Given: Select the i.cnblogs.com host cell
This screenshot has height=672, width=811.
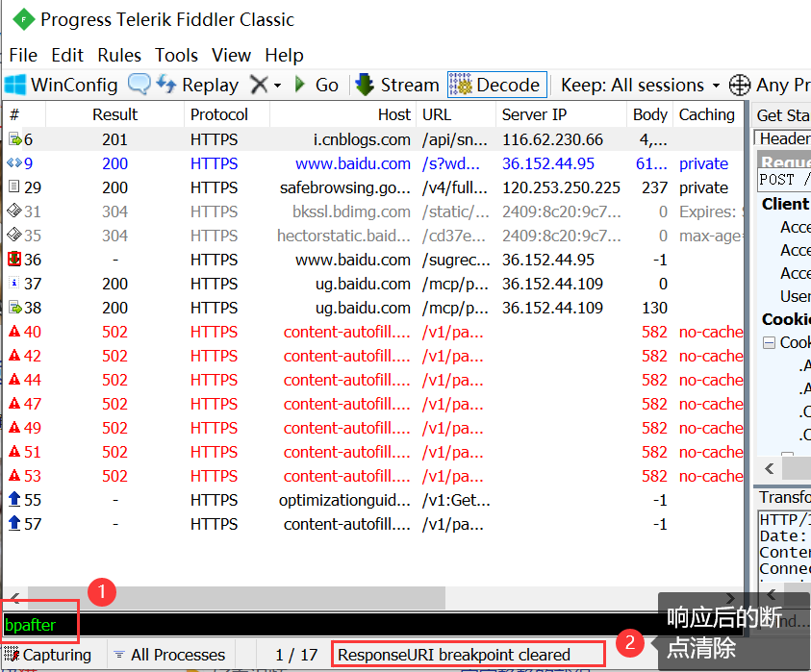Looking at the screenshot, I should pos(362,139).
